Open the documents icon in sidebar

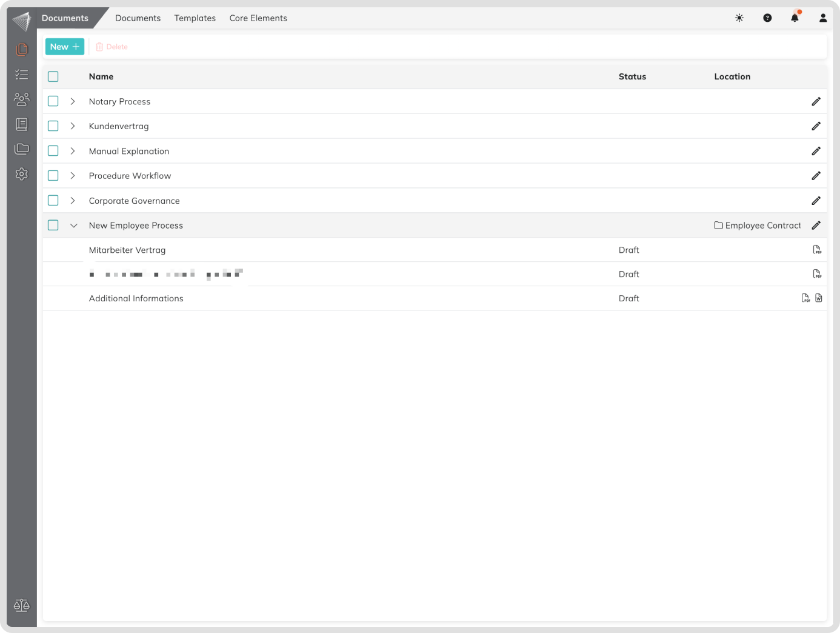click(22, 49)
